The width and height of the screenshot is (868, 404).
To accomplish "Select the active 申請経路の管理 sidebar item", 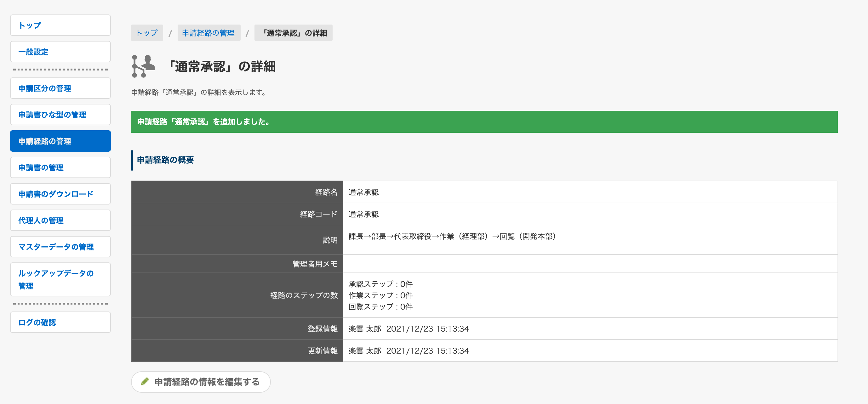I will click(x=60, y=141).
